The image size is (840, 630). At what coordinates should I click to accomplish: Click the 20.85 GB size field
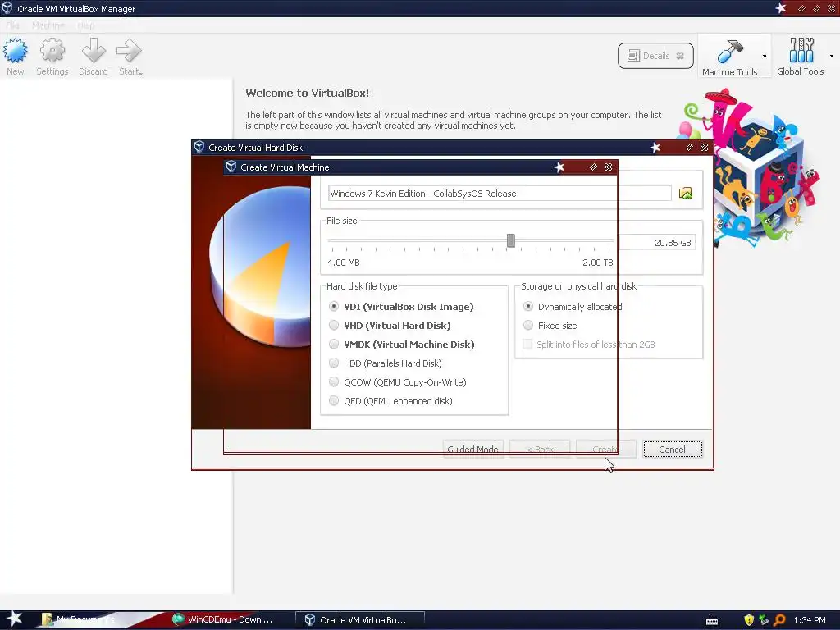[x=657, y=243]
